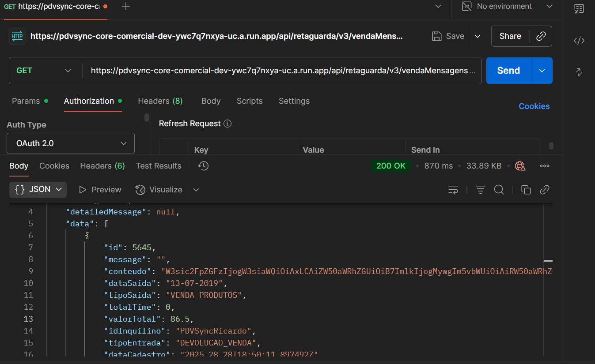Search within the response body
The image size is (595, 364).
pyautogui.click(x=499, y=190)
